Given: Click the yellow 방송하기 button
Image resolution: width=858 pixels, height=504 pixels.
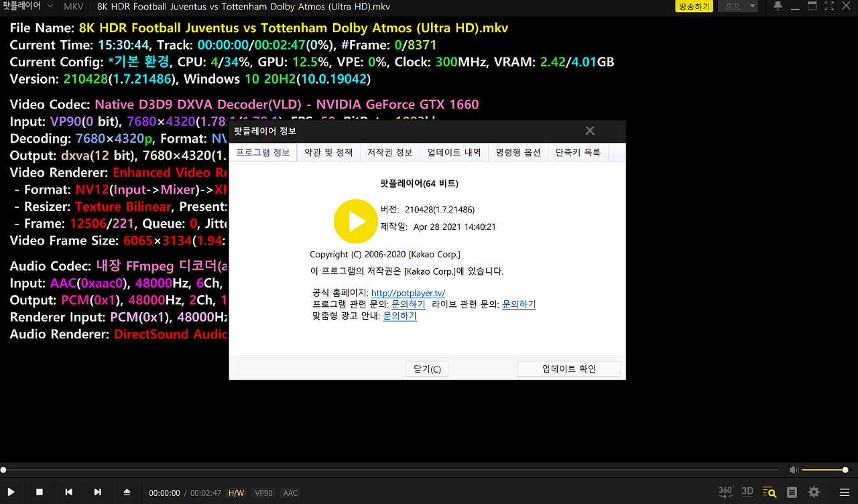Looking at the screenshot, I should (694, 6).
